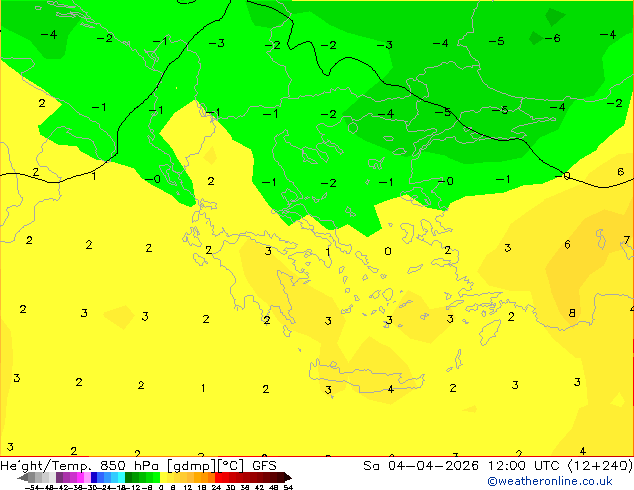Screen dimensions: 634x490
Task: Select the dark blue swatch in temperature legend
Action: pos(94,477)
